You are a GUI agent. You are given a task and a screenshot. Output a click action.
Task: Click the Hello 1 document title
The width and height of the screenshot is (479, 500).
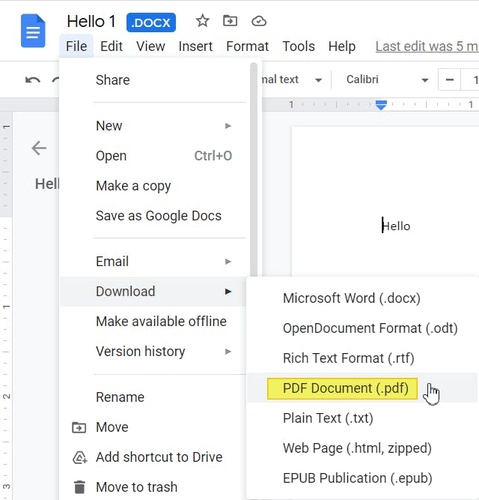pos(91,22)
